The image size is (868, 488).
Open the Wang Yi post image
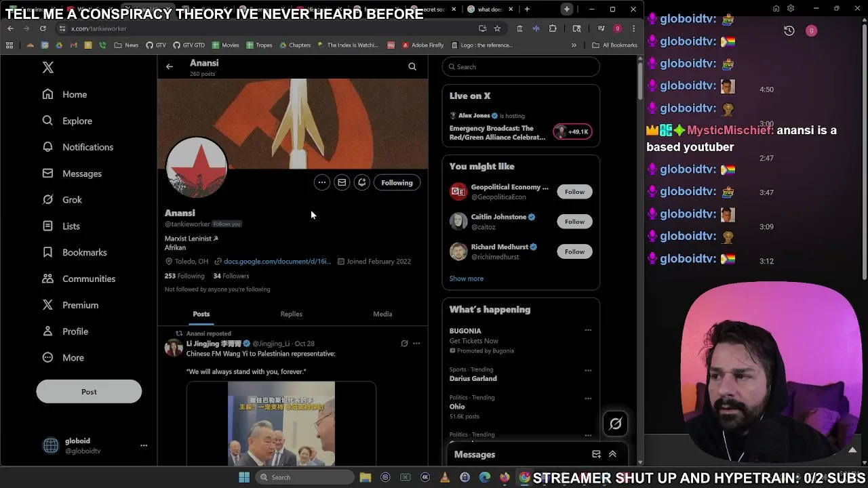pyautogui.click(x=281, y=424)
